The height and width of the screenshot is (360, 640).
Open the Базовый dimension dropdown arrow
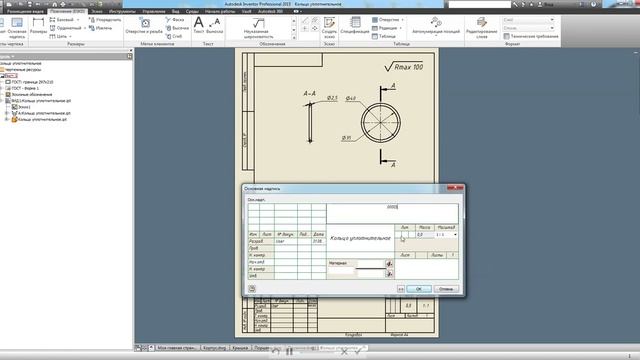coord(78,20)
